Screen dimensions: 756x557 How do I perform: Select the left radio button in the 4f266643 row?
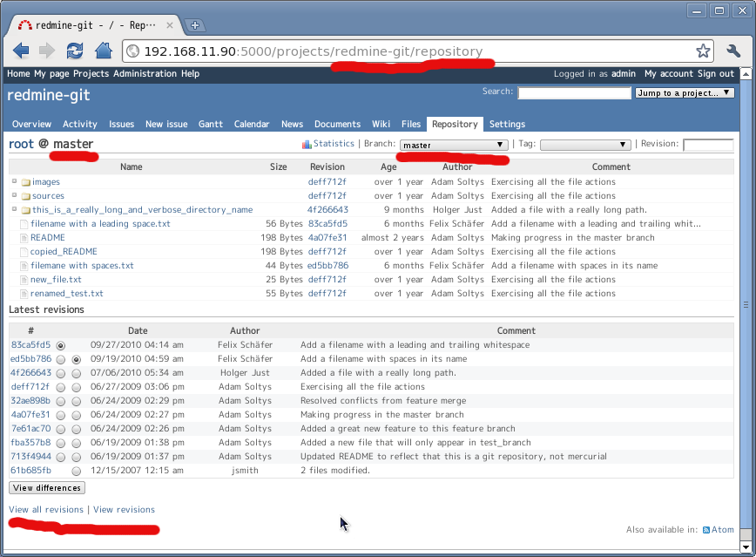click(60, 374)
